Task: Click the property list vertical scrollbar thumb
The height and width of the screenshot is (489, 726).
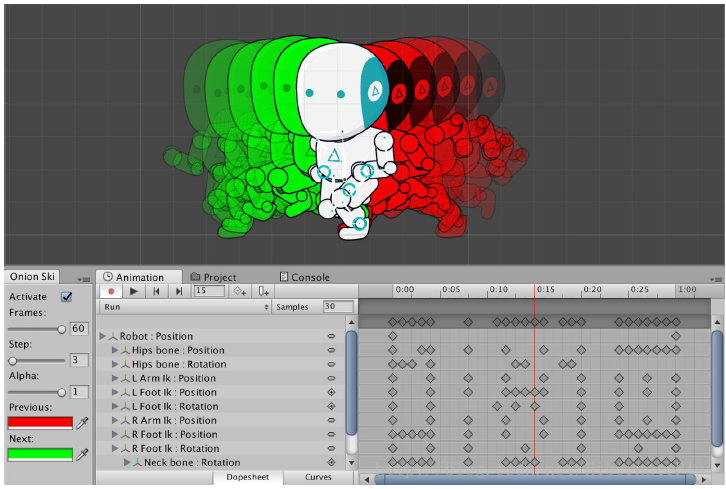Action: [x=351, y=382]
